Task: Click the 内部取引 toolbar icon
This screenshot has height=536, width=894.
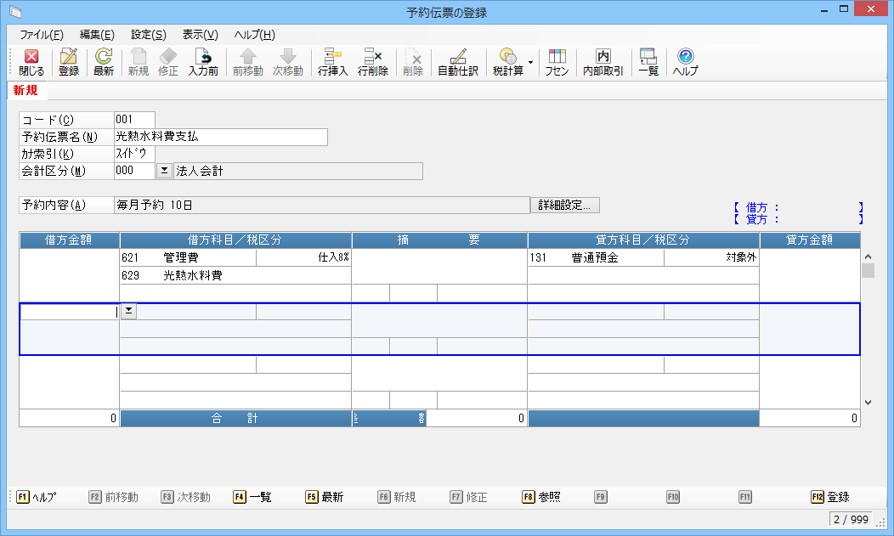Action: click(603, 62)
